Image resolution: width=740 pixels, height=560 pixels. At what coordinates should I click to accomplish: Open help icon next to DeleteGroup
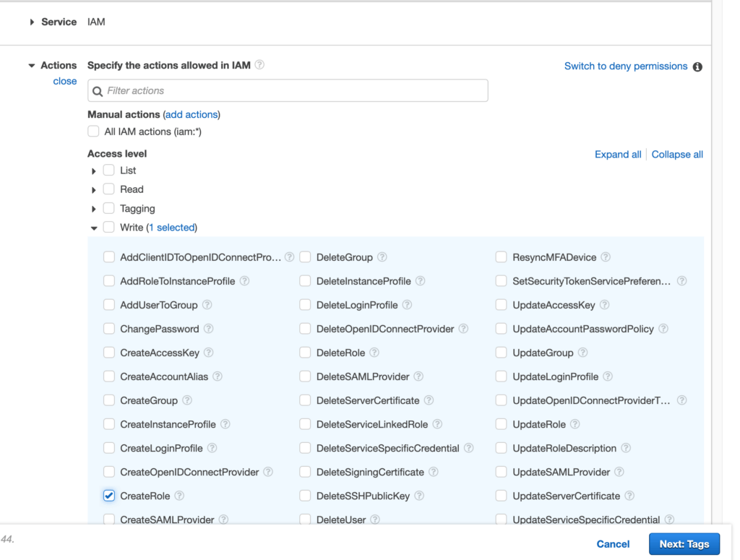[x=382, y=257]
